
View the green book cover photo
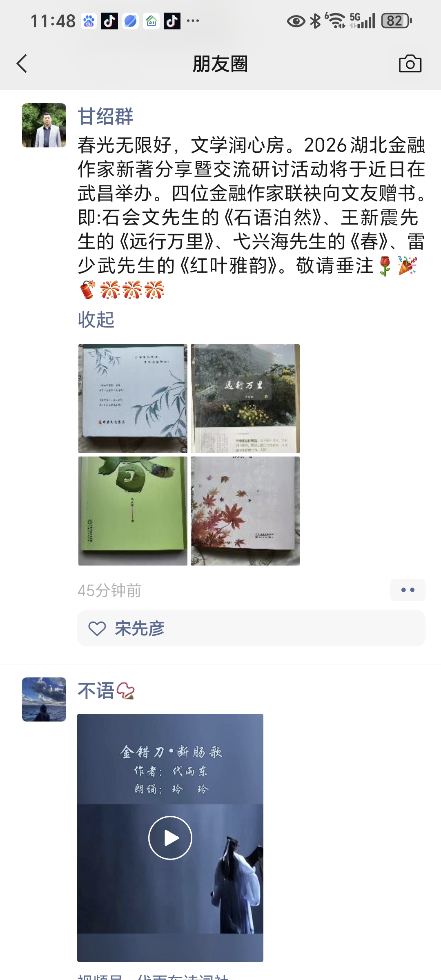pos(133,511)
